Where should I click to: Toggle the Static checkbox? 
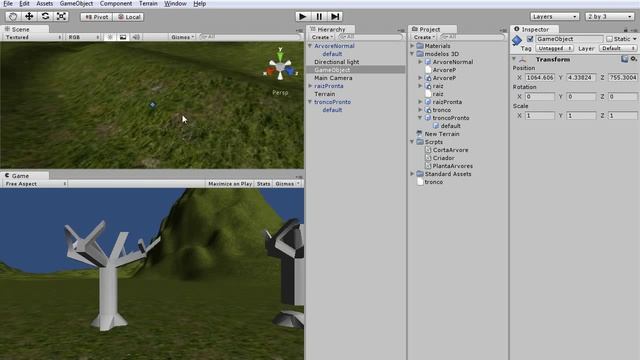click(609, 39)
